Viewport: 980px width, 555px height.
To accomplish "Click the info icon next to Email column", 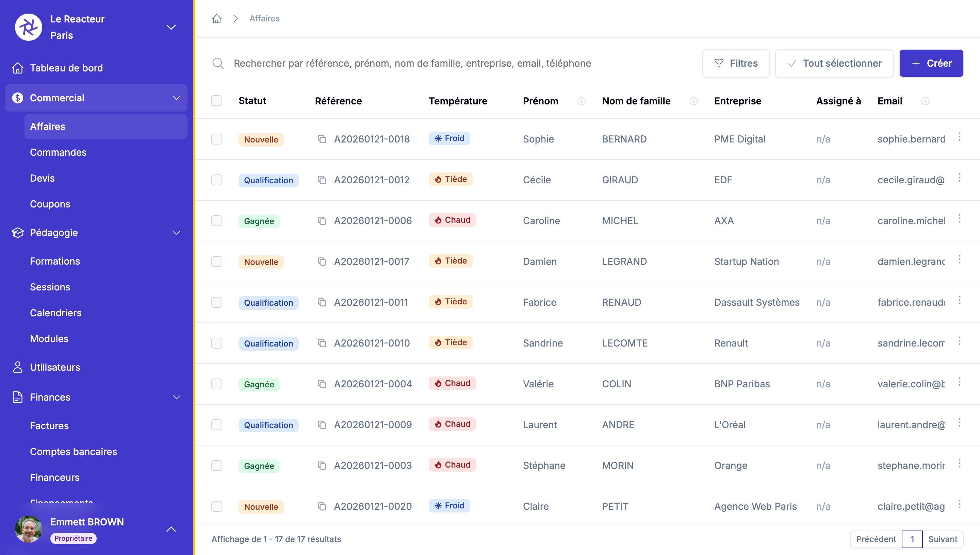I will (926, 101).
